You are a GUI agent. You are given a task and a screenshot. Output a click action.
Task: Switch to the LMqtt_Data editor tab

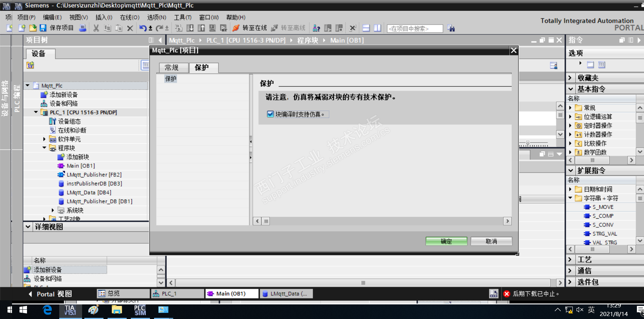coord(286,294)
